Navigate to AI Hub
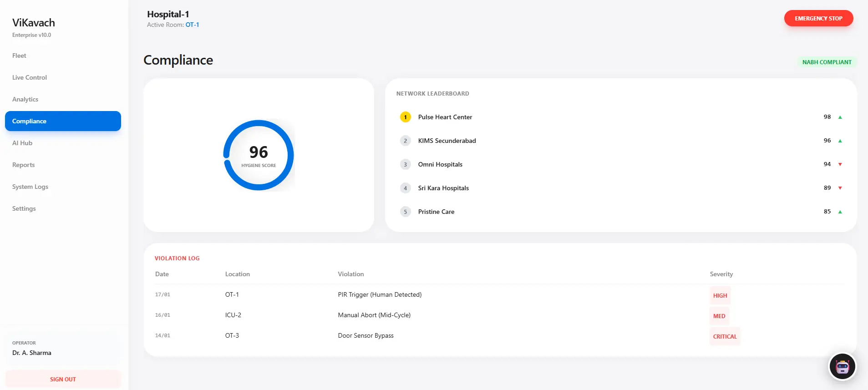This screenshot has height=390, width=868. [63, 143]
